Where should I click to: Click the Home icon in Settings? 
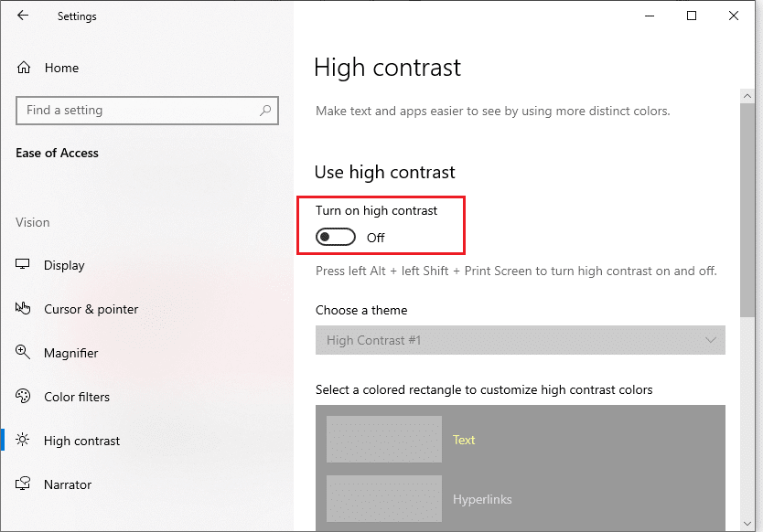(22, 68)
